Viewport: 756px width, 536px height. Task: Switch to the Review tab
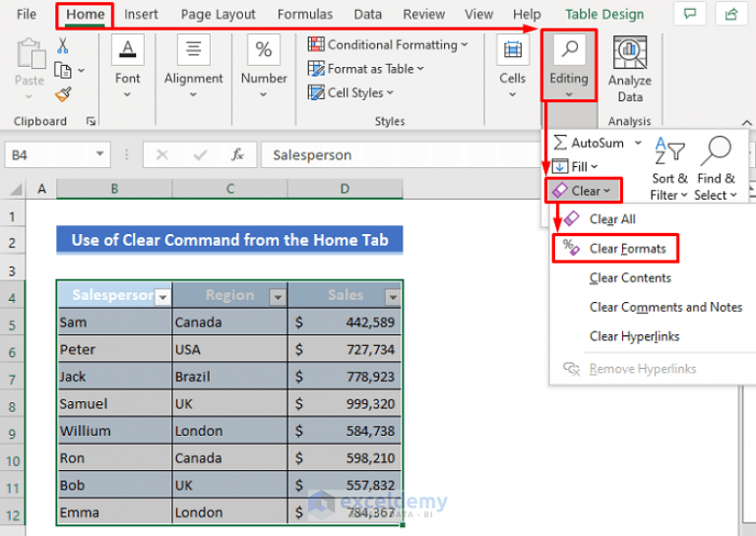(424, 15)
